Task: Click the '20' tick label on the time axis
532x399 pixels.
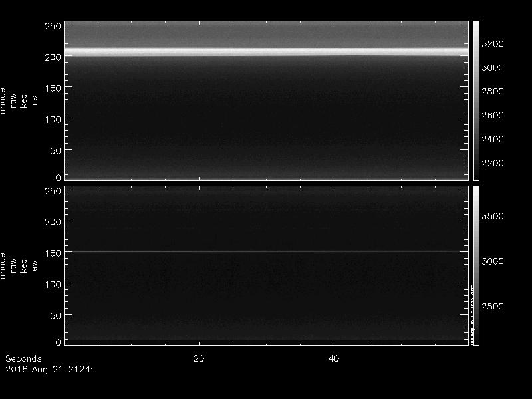Action: pos(199,358)
